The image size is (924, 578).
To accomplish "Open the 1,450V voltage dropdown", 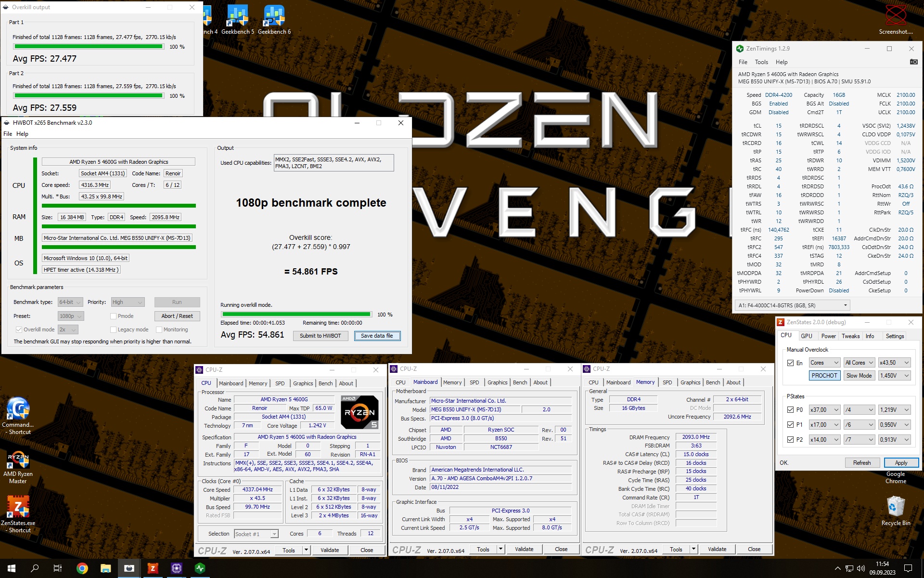I will [895, 376].
